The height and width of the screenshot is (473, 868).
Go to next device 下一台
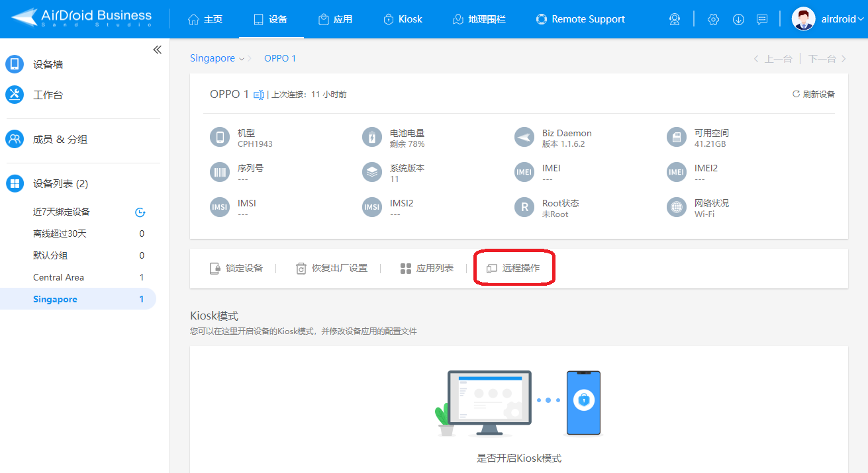click(x=828, y=59)
